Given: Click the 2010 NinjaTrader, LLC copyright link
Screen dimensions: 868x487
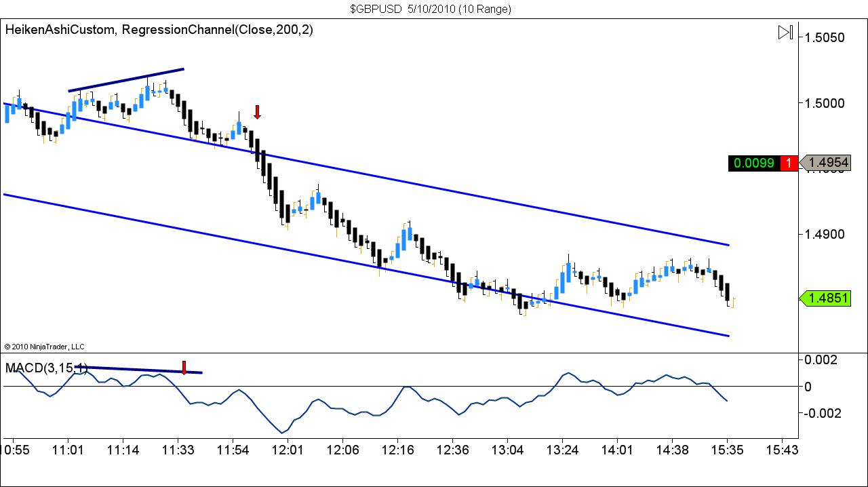Looking at the screenshot, I should (44, 346).
